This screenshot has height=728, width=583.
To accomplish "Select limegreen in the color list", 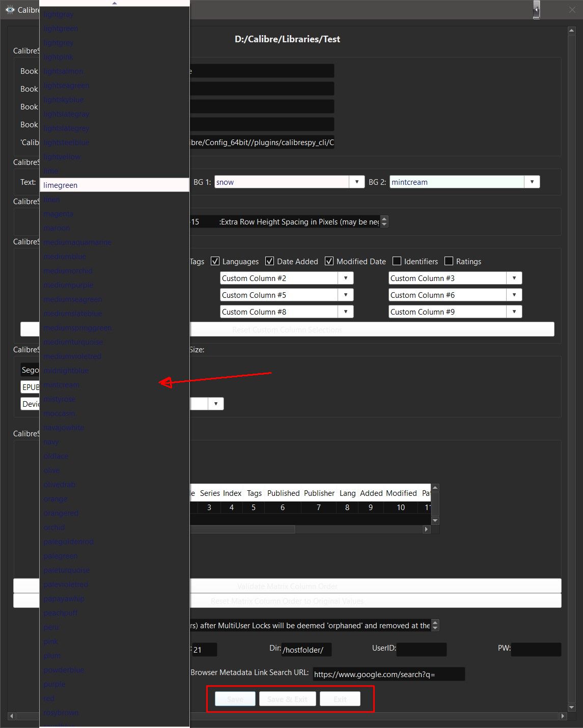I will pos(115,185).
